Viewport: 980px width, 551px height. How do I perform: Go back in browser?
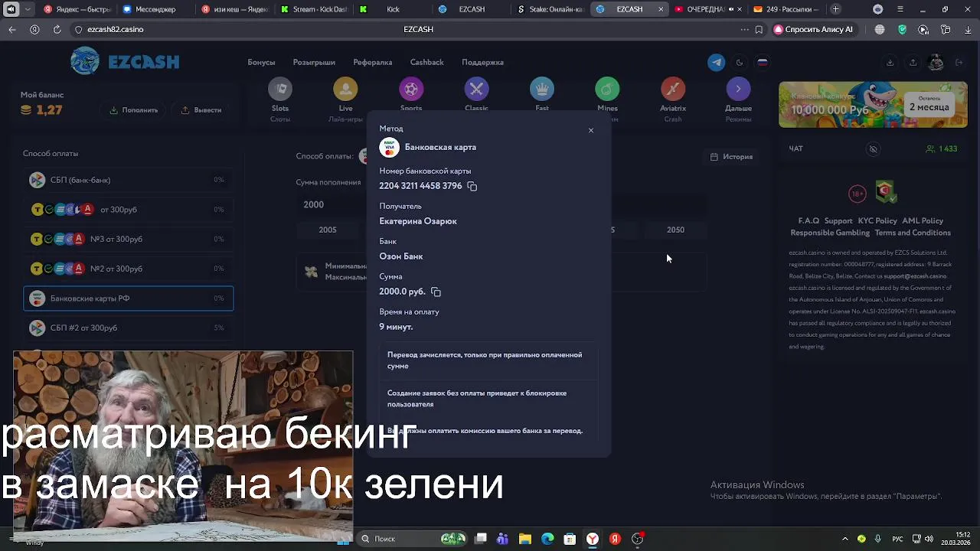(x=12, y=29)
